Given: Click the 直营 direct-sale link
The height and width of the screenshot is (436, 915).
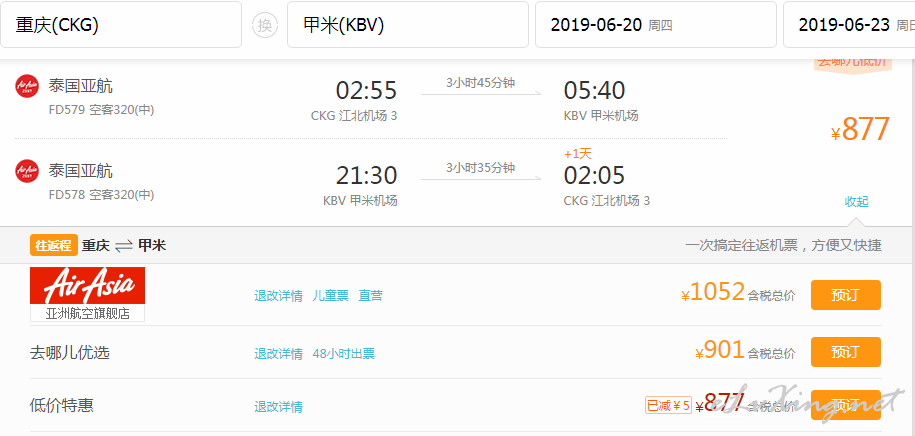Looking at the screenshot, I should point(371,296).
